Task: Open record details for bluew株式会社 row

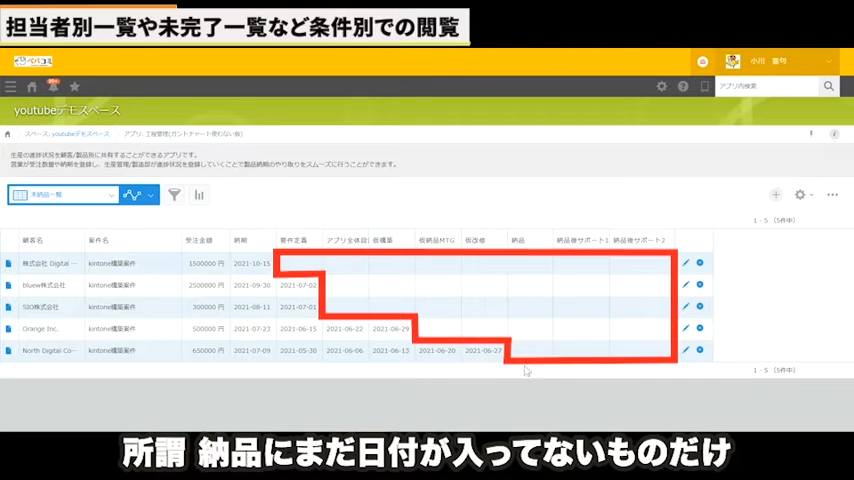Action: pyautogui.click(x=8, y=285)
